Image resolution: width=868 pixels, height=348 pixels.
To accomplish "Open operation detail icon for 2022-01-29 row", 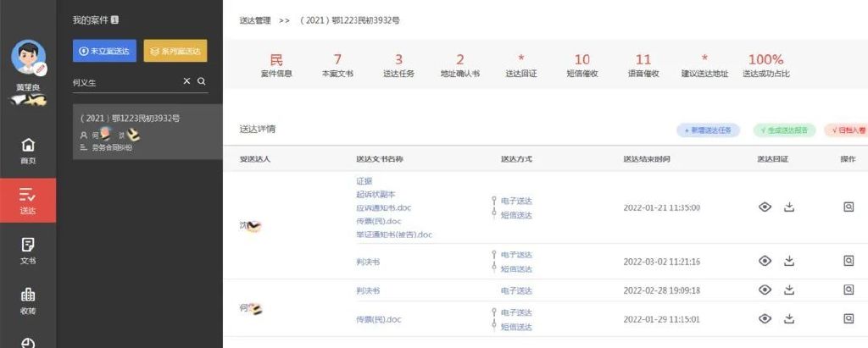I will (849, 318).
